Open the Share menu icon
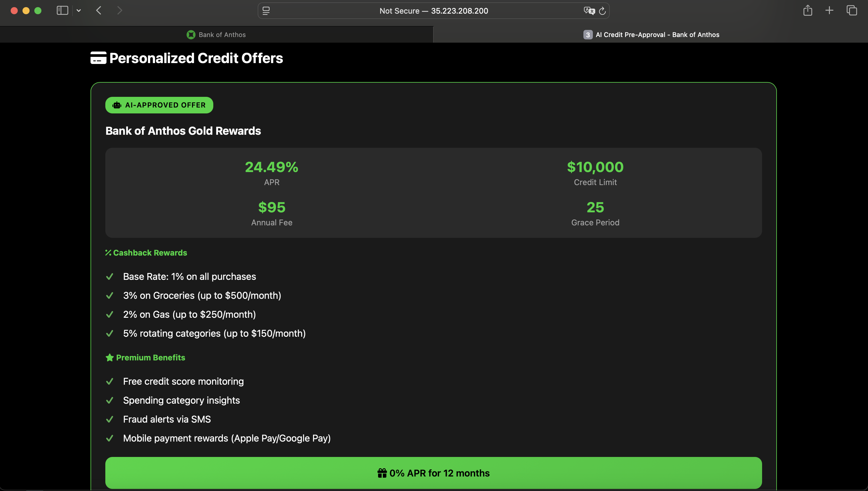 coord(807,10)
